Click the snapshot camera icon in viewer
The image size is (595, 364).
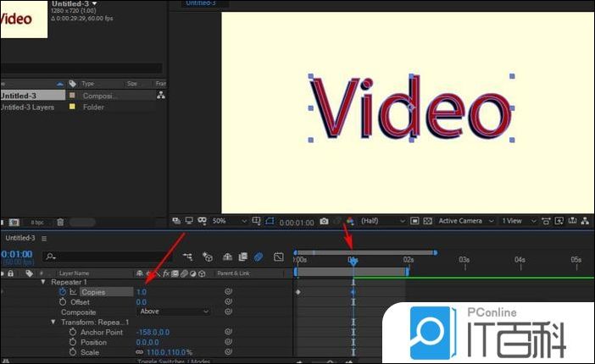point(324,221)
